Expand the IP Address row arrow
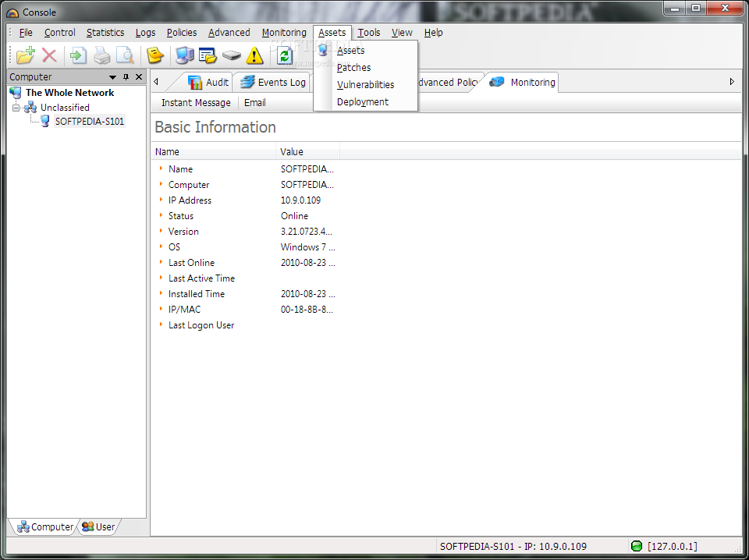 pyautogui.click(x=162, y=200)
